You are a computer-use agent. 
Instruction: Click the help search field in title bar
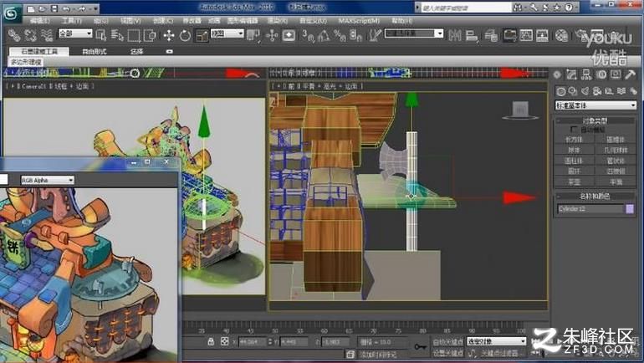(466, 8)
